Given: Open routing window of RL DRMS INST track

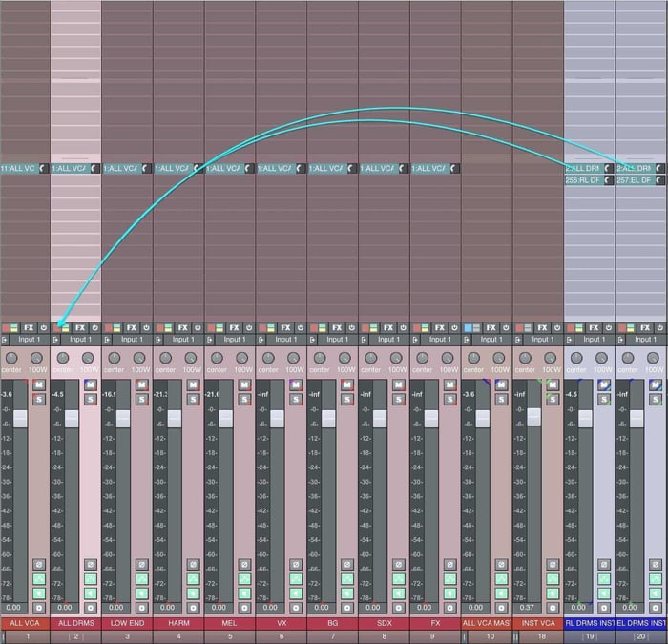Looking at the screenshot, I should [575, 328].
